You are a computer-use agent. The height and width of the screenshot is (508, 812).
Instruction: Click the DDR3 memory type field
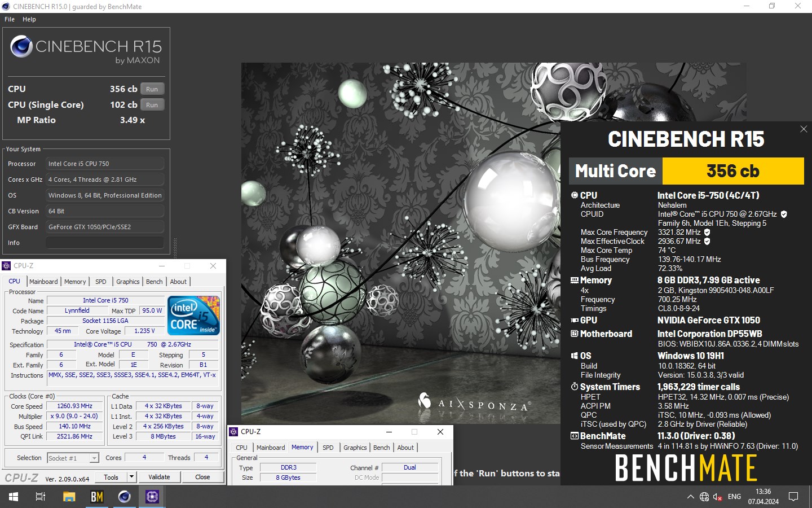click(x=288, y=467)
